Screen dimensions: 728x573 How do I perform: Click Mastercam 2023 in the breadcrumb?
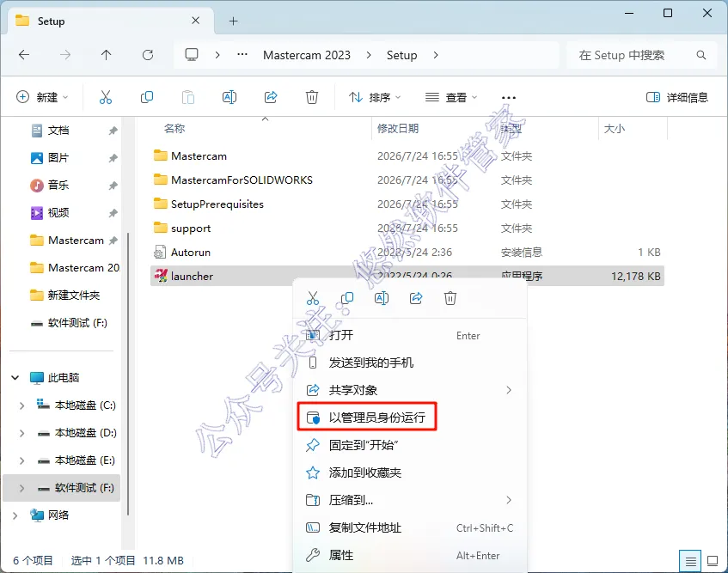307,55
